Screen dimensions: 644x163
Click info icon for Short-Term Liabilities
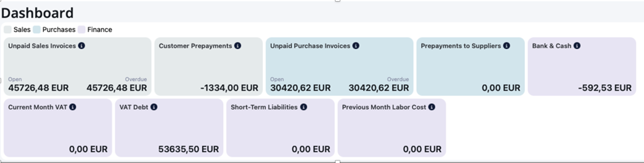[x=304, y=107]
